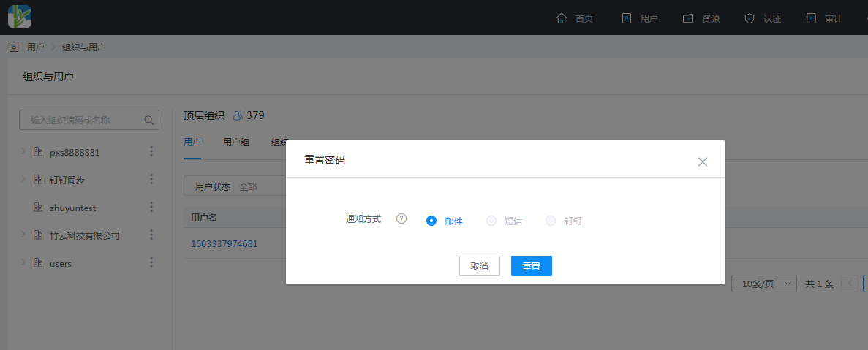Image resolution: width=868 pixels, height=350 pixels.
Task: Click the building icon of zhuyuntest
Action: click(38, 208)
